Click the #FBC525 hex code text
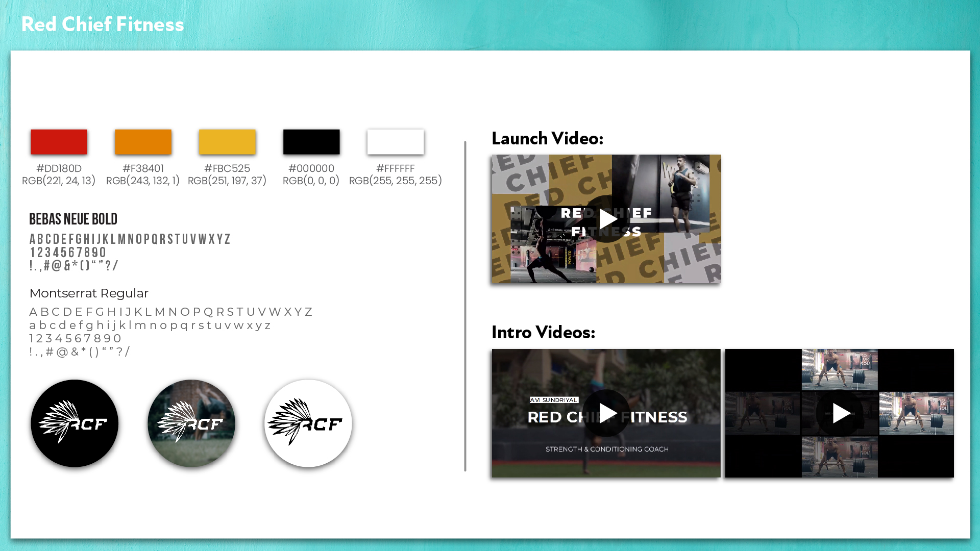 [x=227, y=168]
